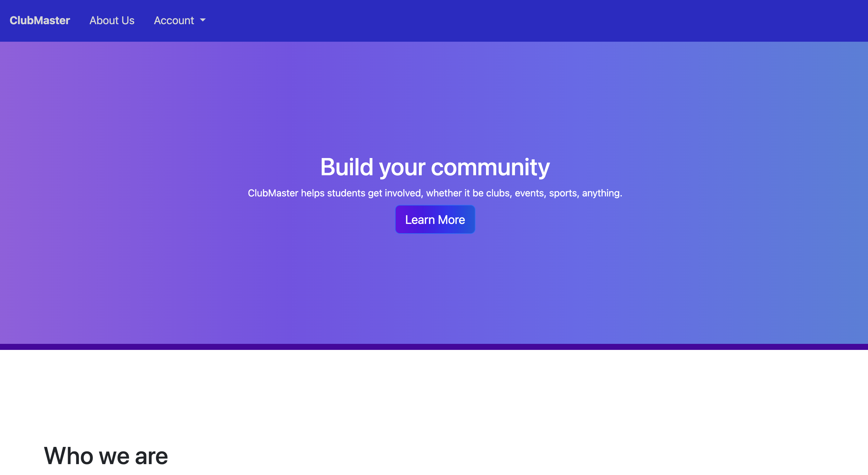Click the word 'clubs' in the tagline
Screen dimensions: 868x475
click(498, 193)
